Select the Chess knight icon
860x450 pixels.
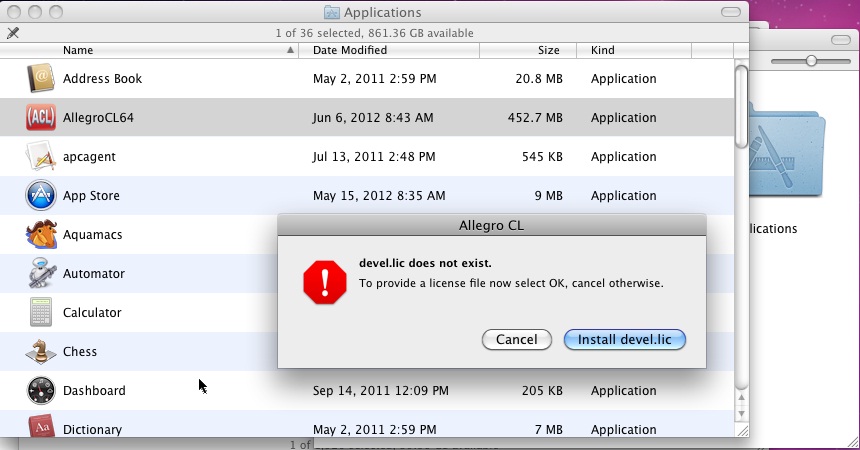(x=40, y=351)
